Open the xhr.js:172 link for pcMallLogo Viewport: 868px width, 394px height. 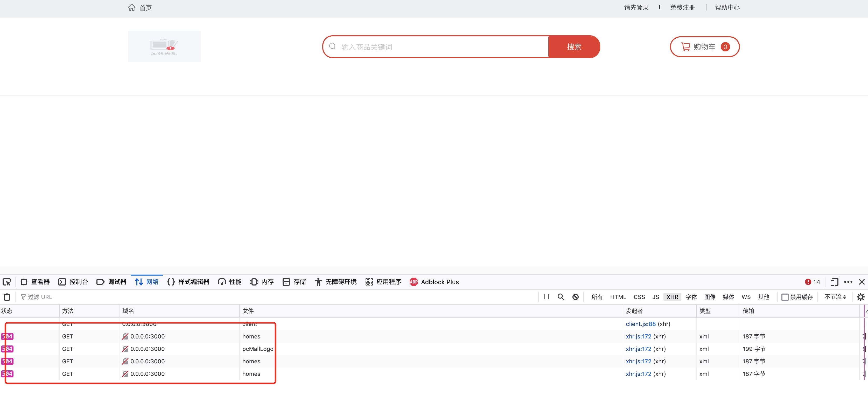click(638, 349)
